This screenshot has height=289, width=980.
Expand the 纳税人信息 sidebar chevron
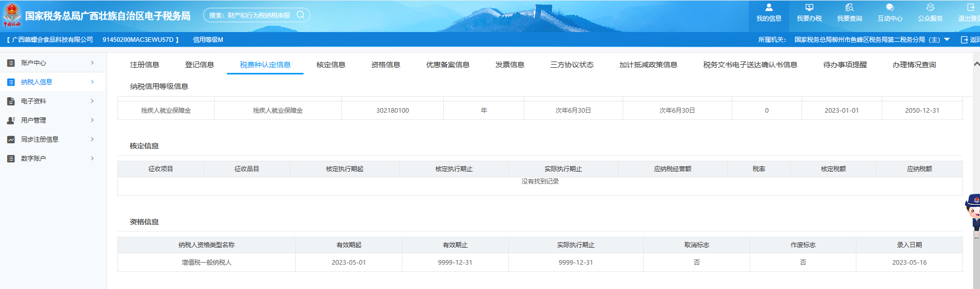coord(93,82)
